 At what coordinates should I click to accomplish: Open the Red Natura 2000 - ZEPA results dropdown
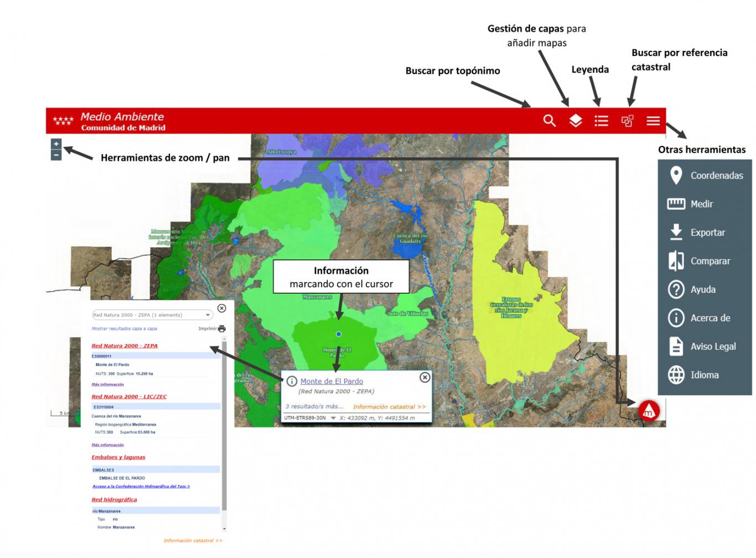152,315
